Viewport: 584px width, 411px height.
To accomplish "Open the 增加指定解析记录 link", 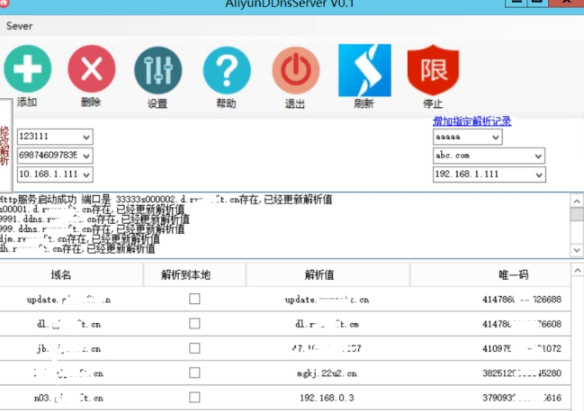I will tap(472, 121).
